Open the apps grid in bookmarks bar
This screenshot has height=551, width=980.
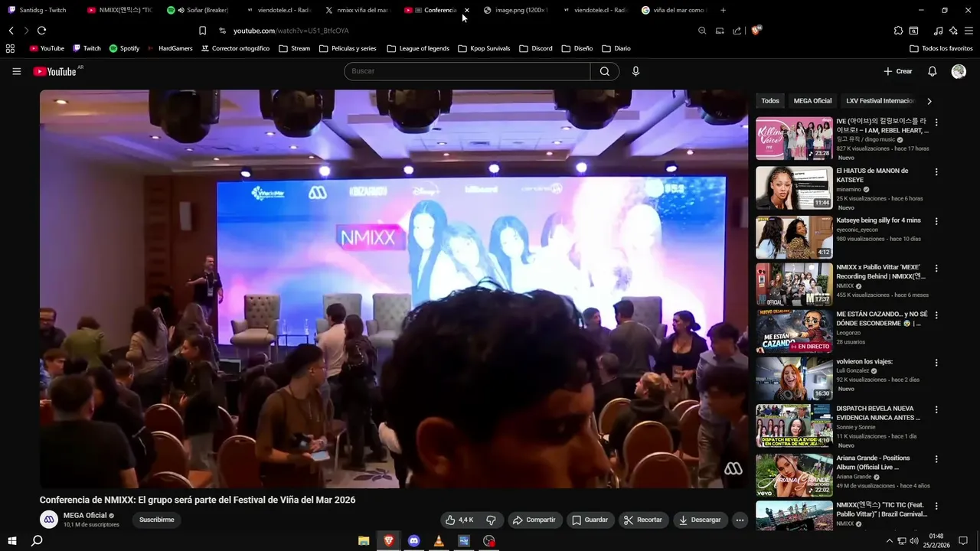[10, 48]
